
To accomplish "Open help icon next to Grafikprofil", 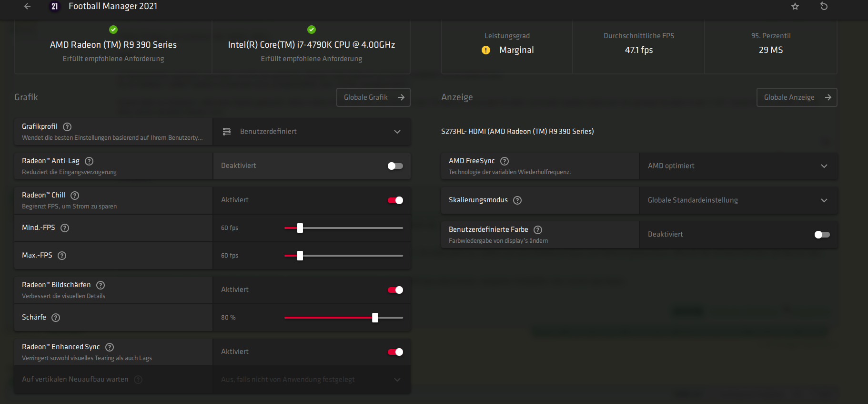I will pyautogui.click(x=67, y=126).
